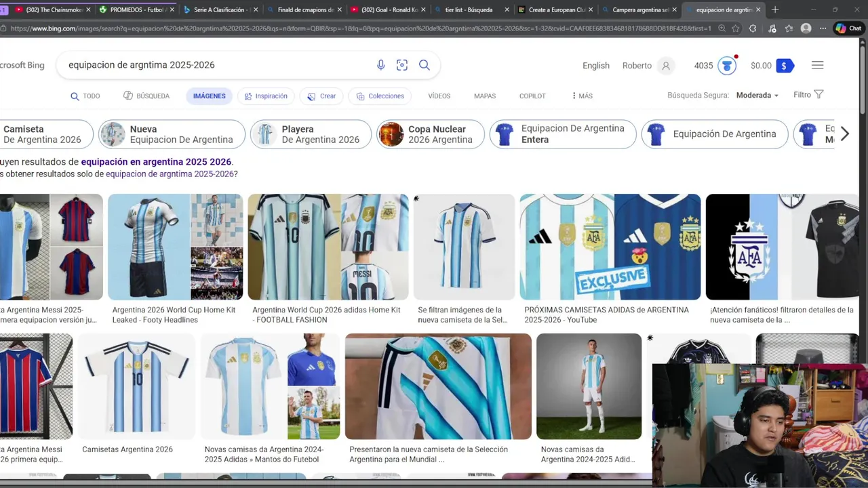The image size is (868, 488).
Task: Select the IMÁGENES tab
Action: tap(209, 96)
